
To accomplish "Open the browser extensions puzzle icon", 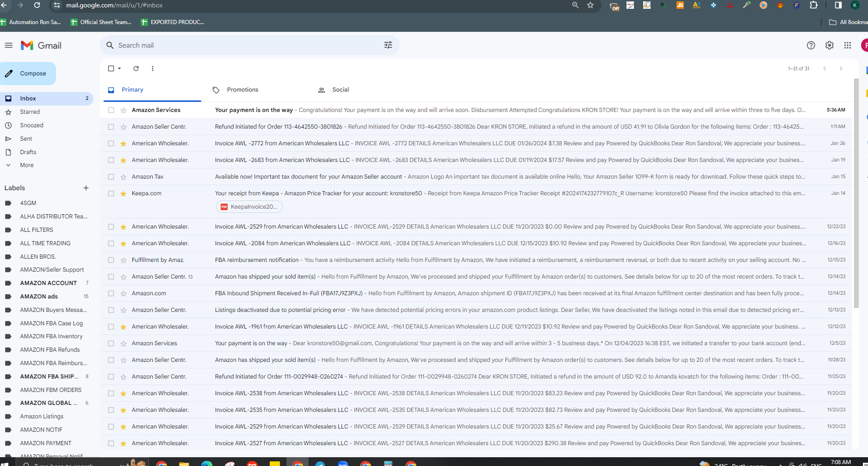I will coord(813,5).
